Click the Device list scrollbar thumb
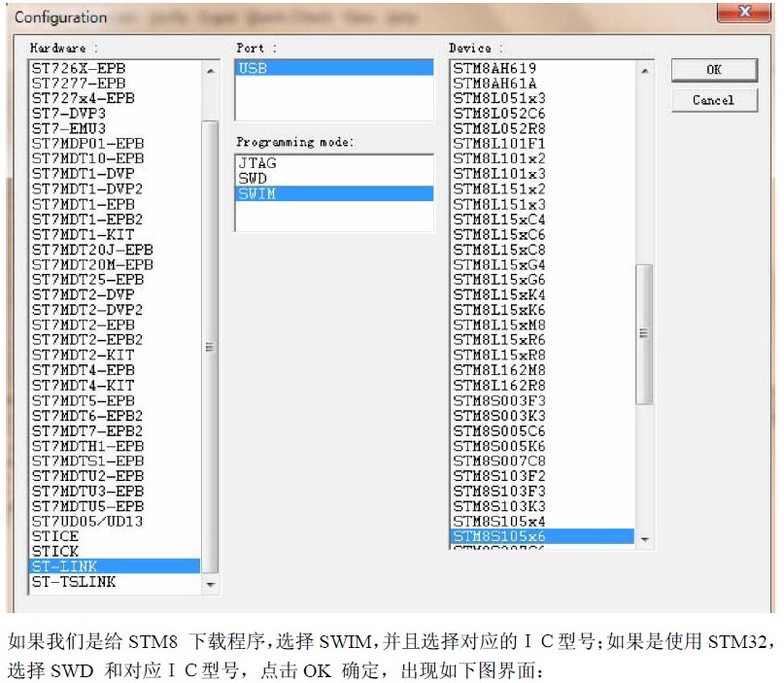This screenshot has height=683, width=784. [x=644, y=333]
